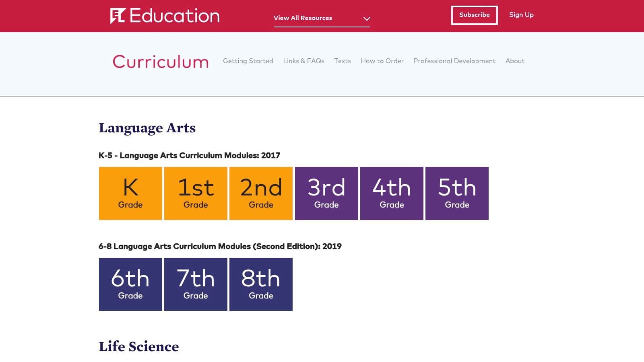
Task: Select the 5th Grade curriculum tile
Action: pos(457,193)
